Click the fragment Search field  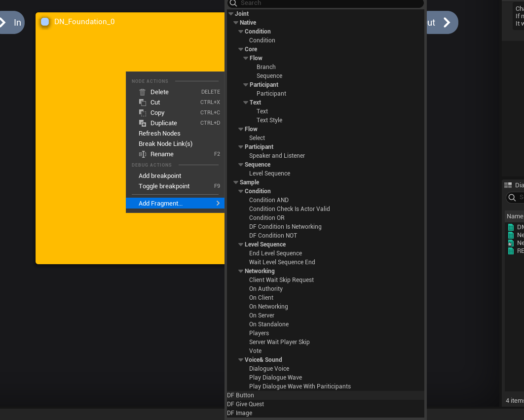pyautogui.click(x=326, y=3)
